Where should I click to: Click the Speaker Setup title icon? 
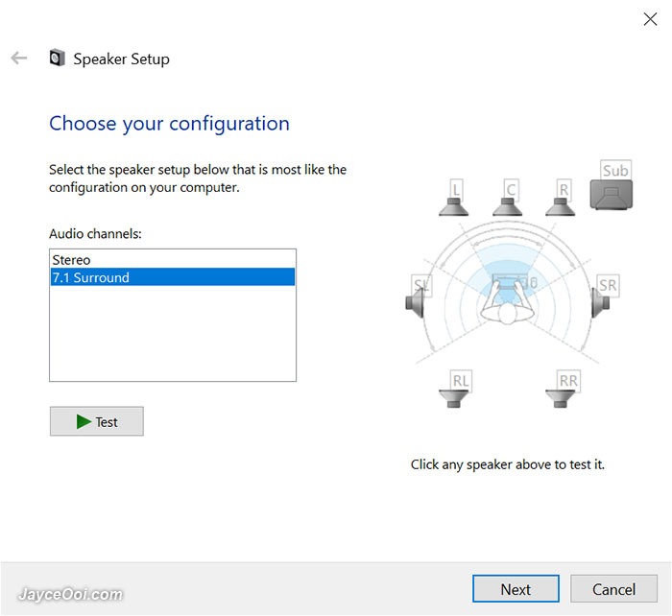57,58
